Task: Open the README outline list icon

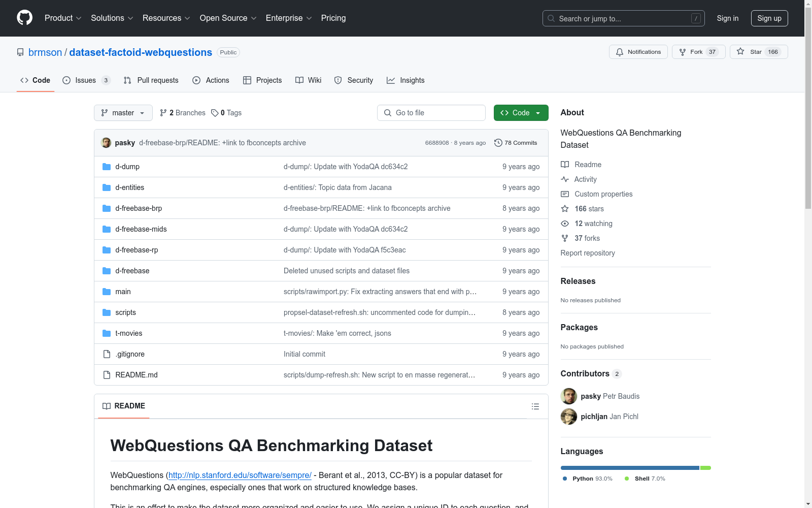Action: point(535,406)
